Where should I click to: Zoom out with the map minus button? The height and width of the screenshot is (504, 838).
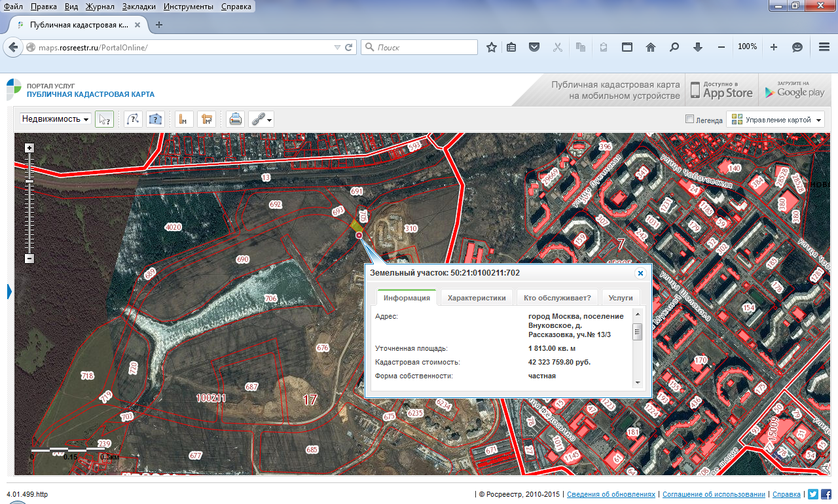(29, 258)
